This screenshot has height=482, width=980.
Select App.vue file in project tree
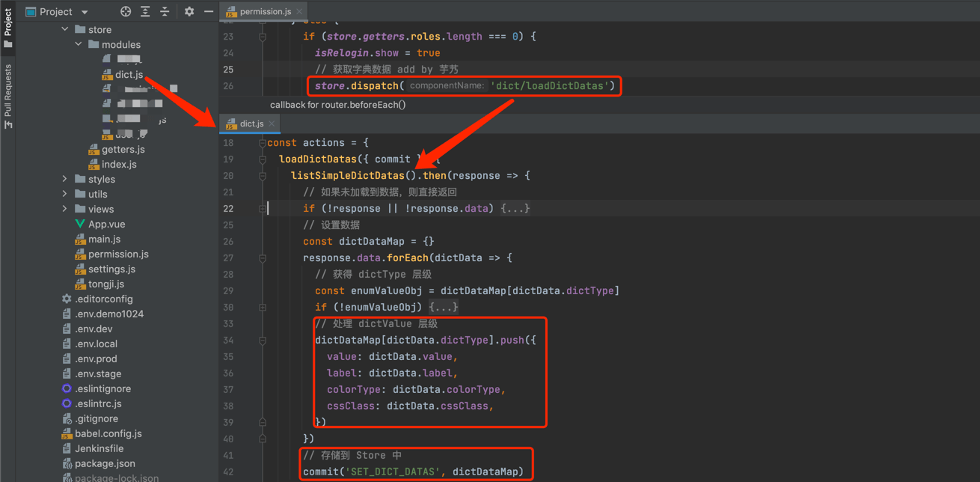pos(106,225)
